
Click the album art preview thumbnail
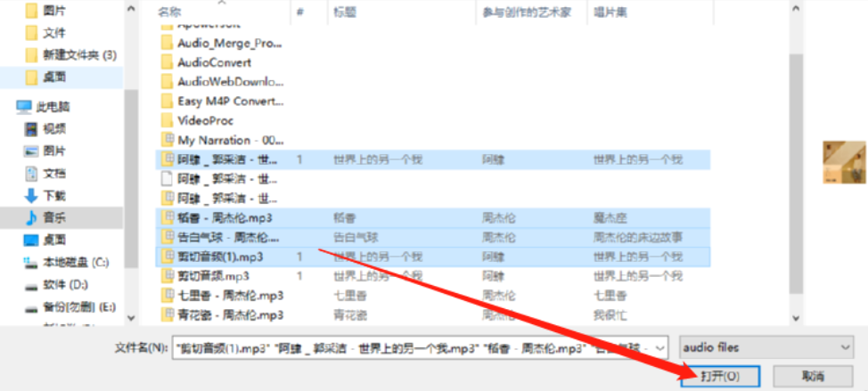(845, 162)
